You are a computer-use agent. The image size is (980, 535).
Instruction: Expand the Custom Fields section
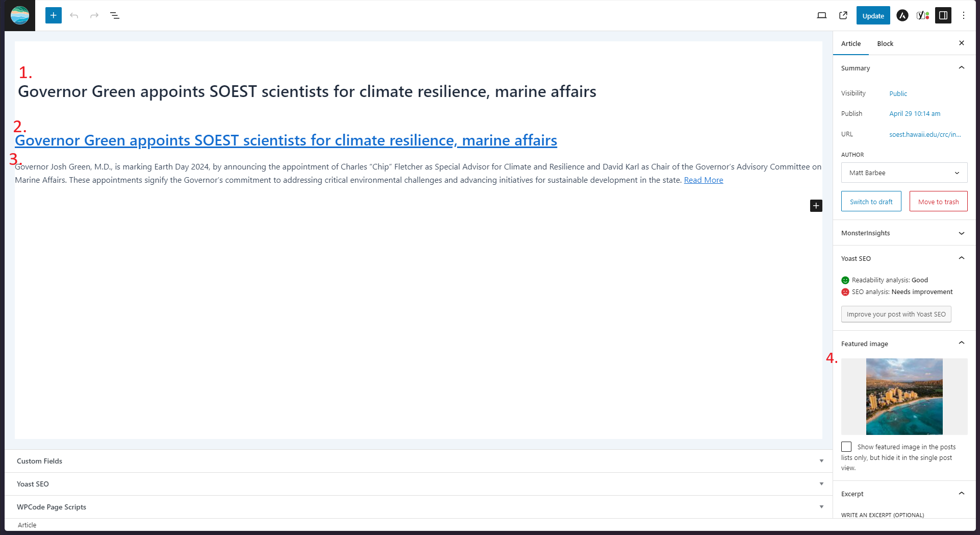418,461
